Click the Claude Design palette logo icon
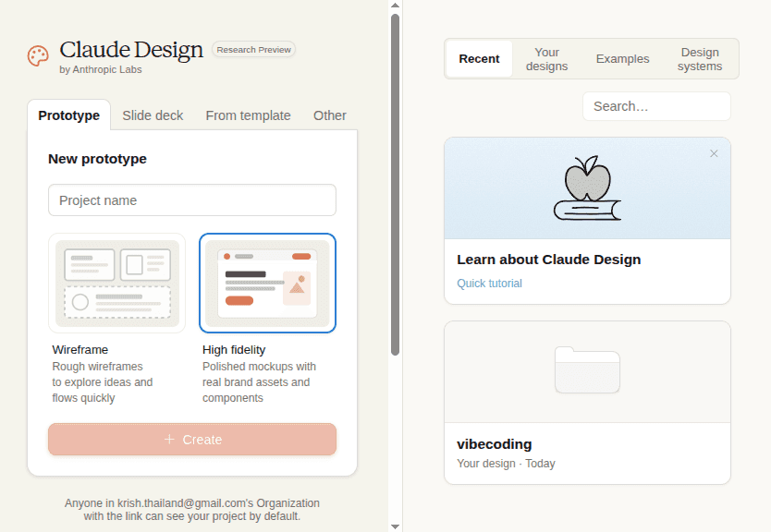Viewport: 771px width, 532px height. point(38,56)
